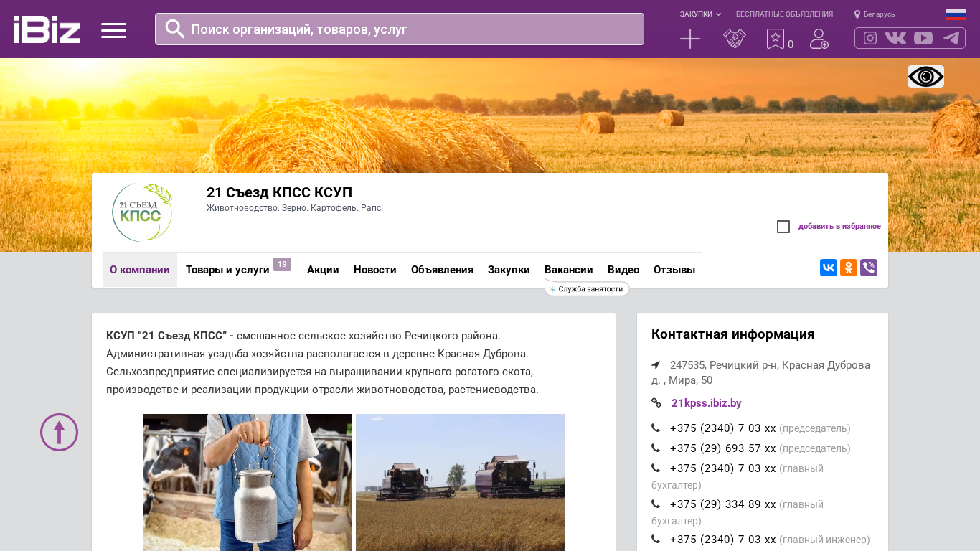Click the Контактная информация heading
980x551 pixels.
tap(732, 334)
